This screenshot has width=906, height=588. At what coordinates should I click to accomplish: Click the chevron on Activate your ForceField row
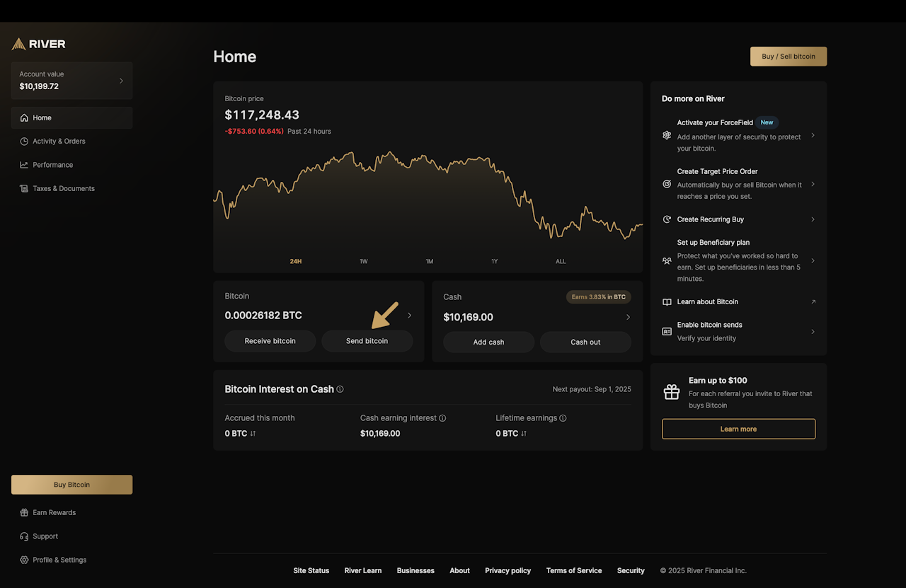813,135
